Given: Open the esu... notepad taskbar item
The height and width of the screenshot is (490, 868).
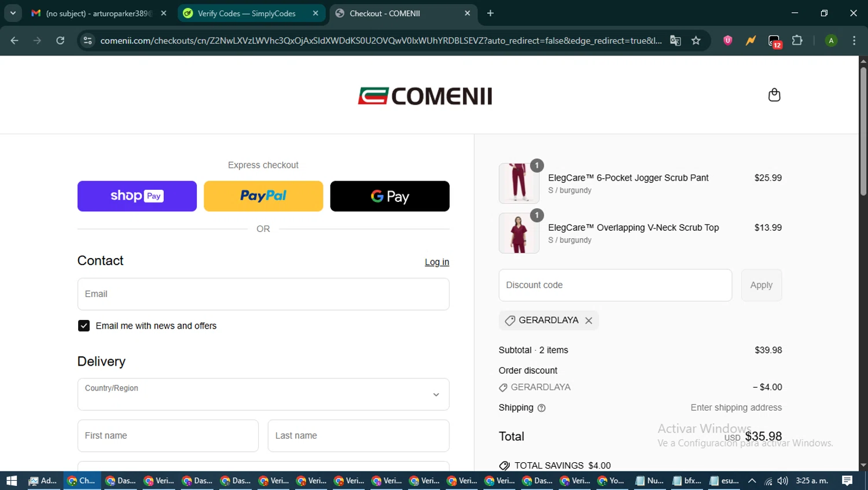Looking at the screenshot, I should pos(724,481).
